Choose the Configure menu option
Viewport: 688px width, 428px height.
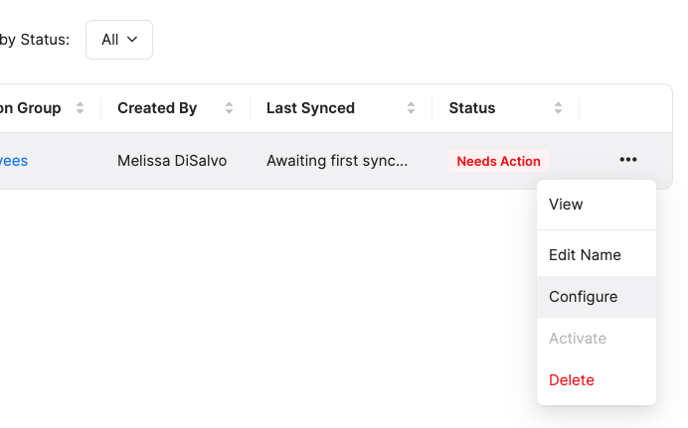(x=583, y=297)
